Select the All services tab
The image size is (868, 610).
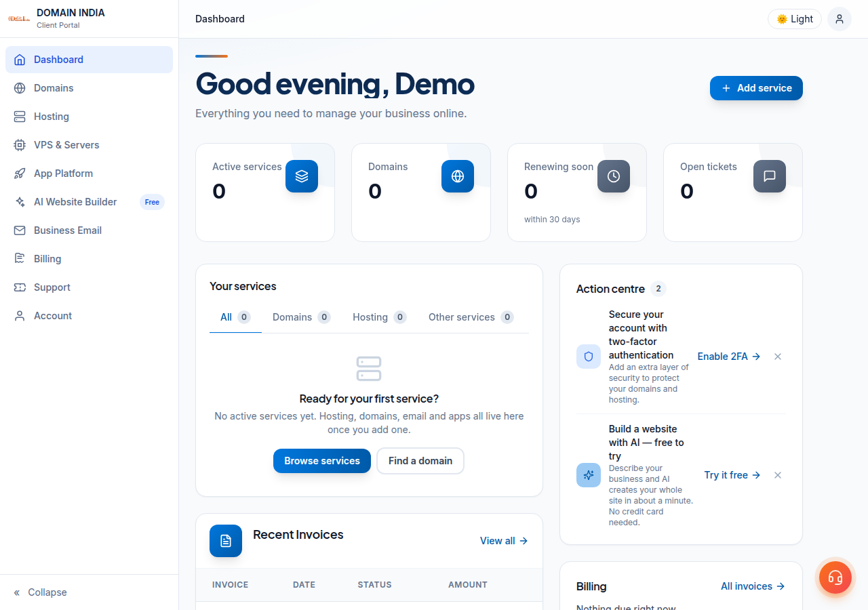(235, 317)
